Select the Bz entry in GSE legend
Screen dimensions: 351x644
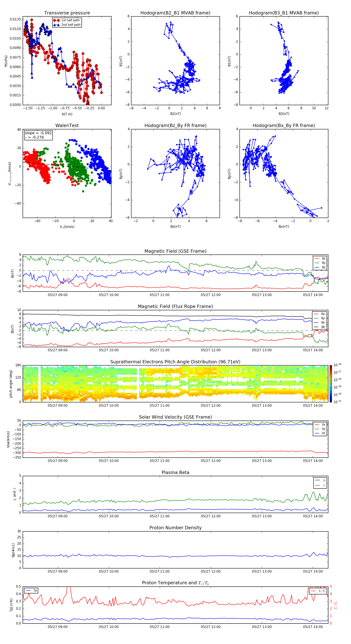[320, 267]
